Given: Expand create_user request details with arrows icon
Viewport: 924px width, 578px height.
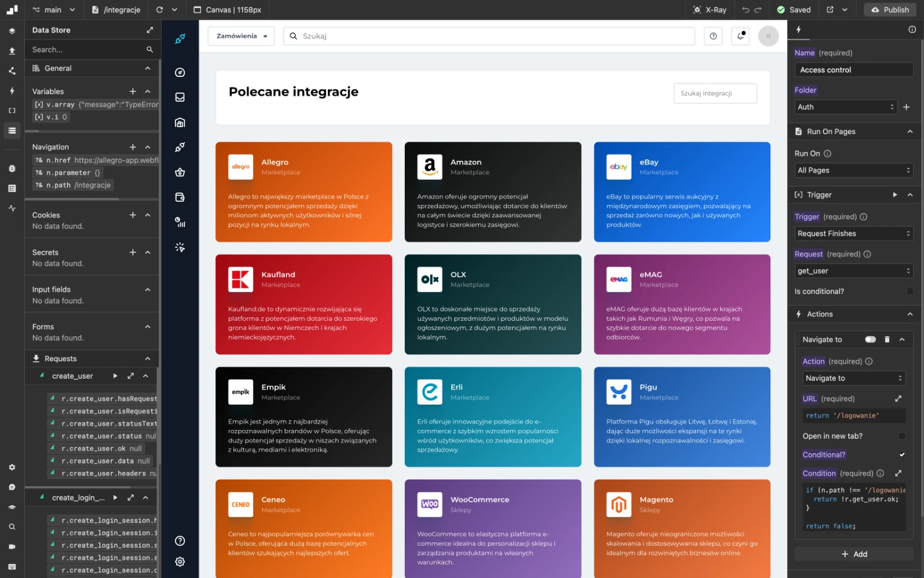Looking at the screenshot, I should click(x=131, y=376).
